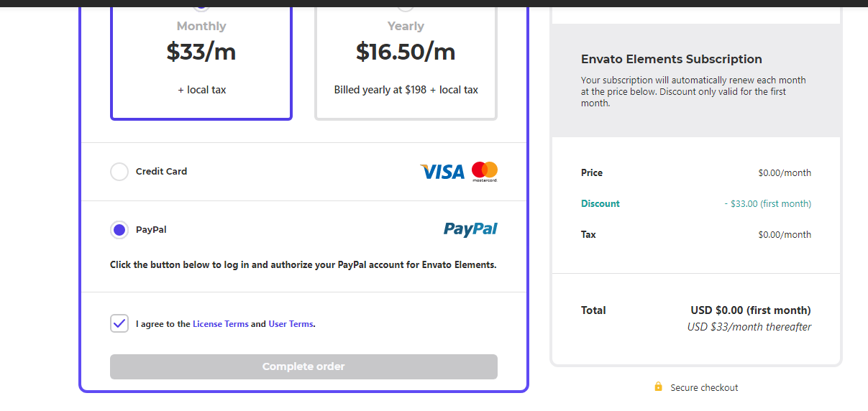This screenshot has height=411, width=868.
Task: Click the Mastercard logo
Action: pyautogui.click(x=485, y=171)
